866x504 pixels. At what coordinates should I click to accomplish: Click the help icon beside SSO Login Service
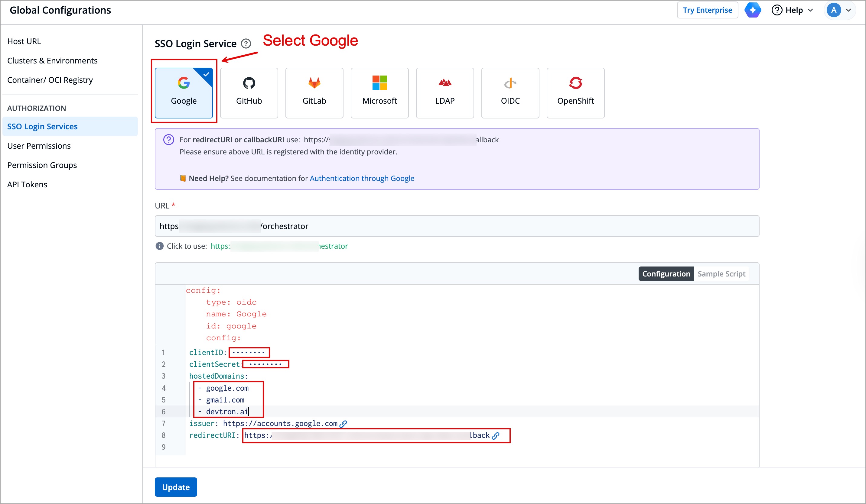(x=246, y=44)
